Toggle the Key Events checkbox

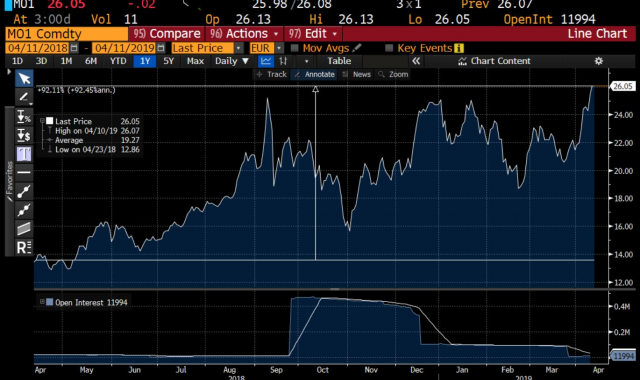[x=389, y=48]
